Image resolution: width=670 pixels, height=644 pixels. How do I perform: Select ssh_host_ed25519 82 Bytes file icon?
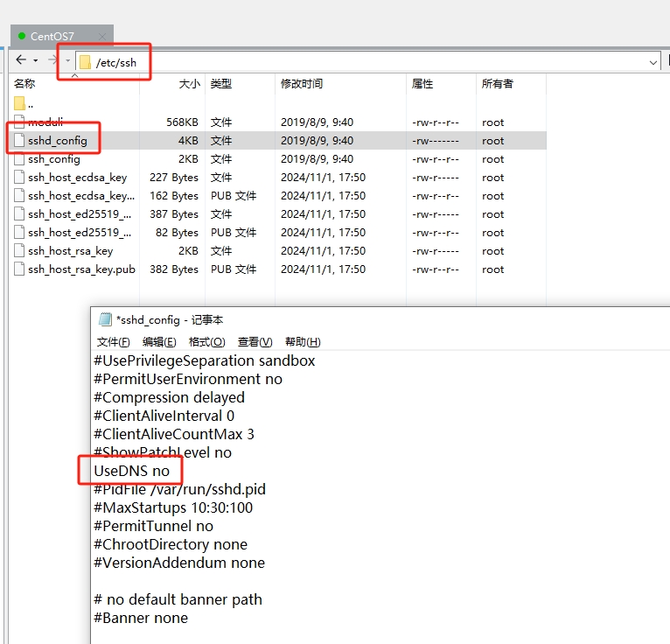tap(19, 232)
